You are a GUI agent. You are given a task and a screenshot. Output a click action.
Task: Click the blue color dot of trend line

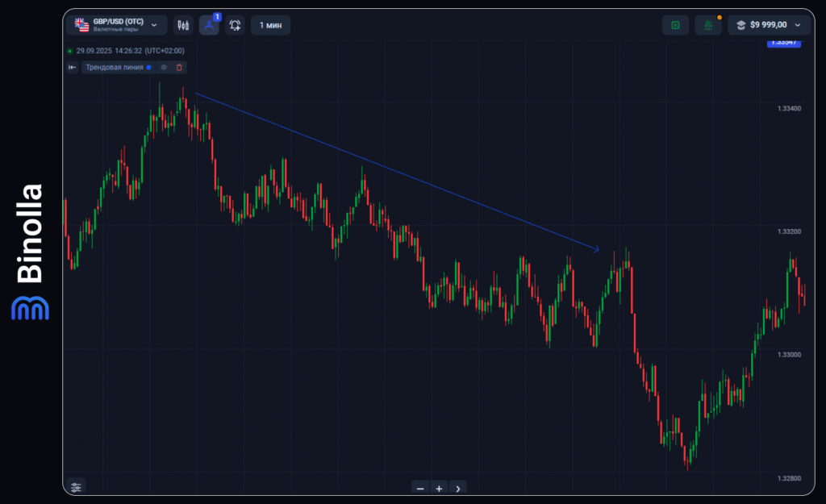click(148, 68)
